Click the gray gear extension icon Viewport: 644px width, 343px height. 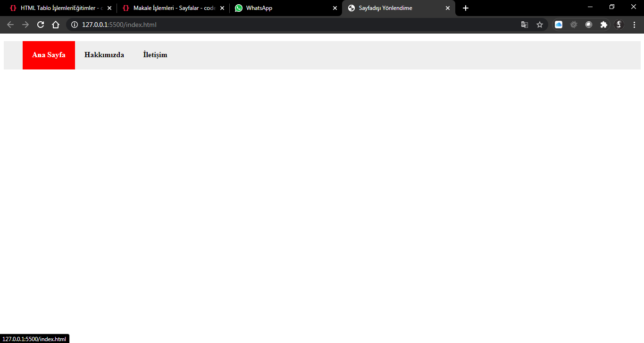click(574, 25)
